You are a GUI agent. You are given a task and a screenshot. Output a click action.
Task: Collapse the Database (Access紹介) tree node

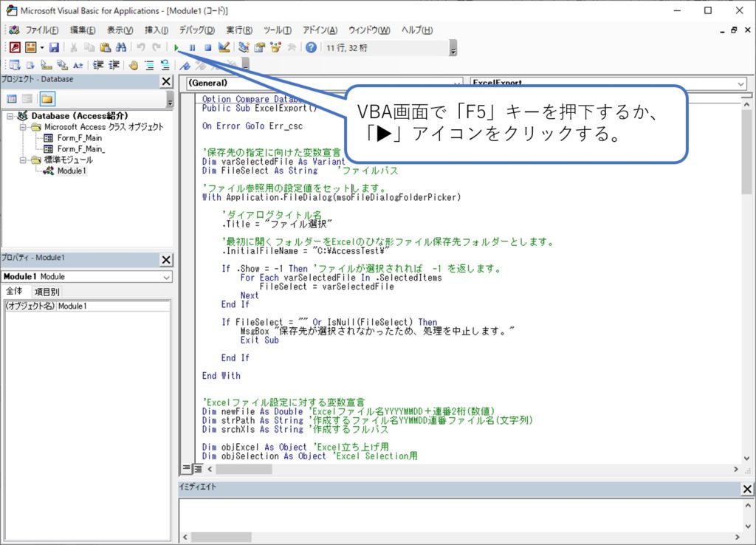tap(10, 116)
